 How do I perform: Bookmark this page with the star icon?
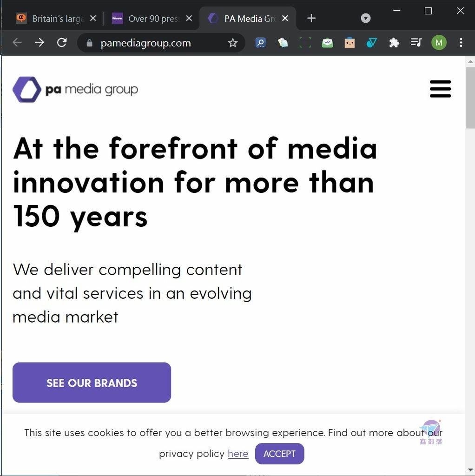coord(232,43)
